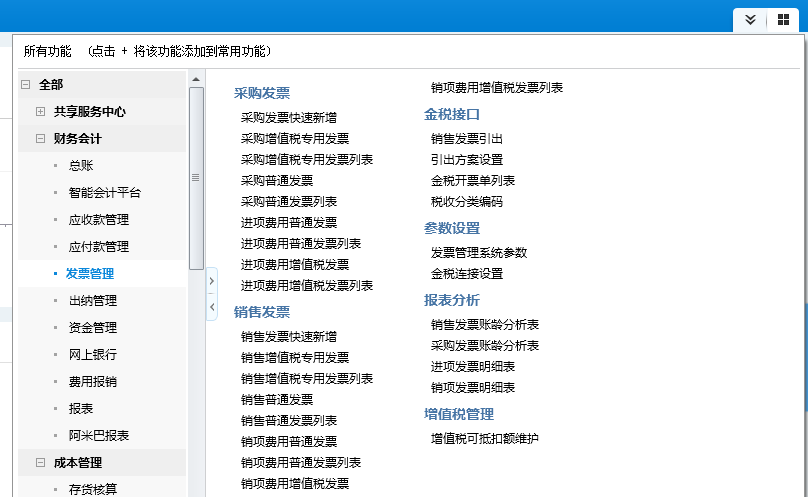Click the right arrow on the panel splitter
Screen dimensions: 808x497
pos(211,282)
